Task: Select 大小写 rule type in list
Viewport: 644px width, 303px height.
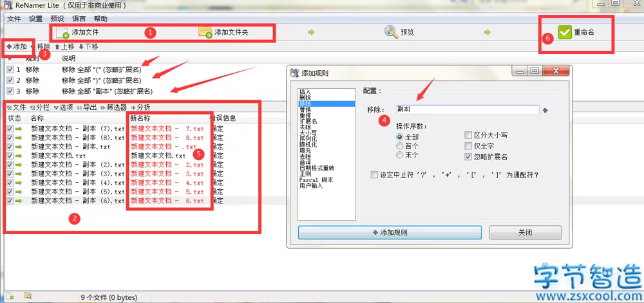Action: coord(327,133)
